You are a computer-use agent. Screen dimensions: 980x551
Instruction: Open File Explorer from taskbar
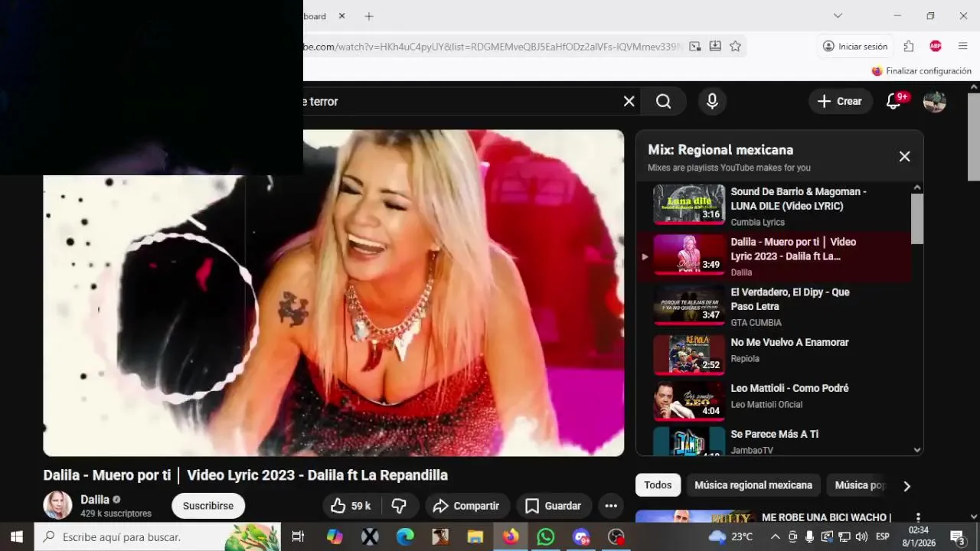[475, 536]
